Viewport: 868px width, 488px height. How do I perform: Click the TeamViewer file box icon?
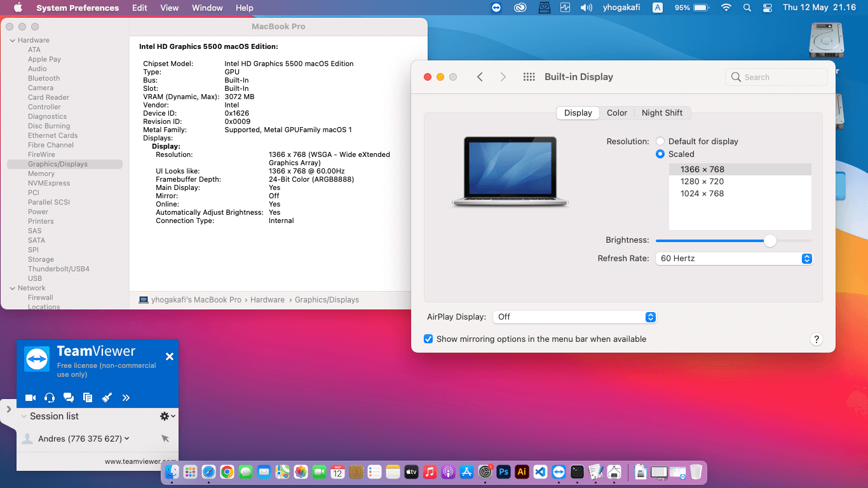(x=88, y=398)
